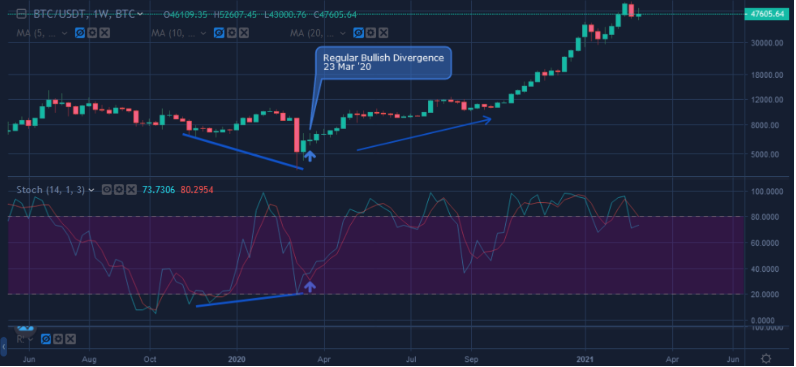Toggle visibility of the MA (20 indicator
The height and width of the screenshot is (367, 796).
tap(358, 34)
